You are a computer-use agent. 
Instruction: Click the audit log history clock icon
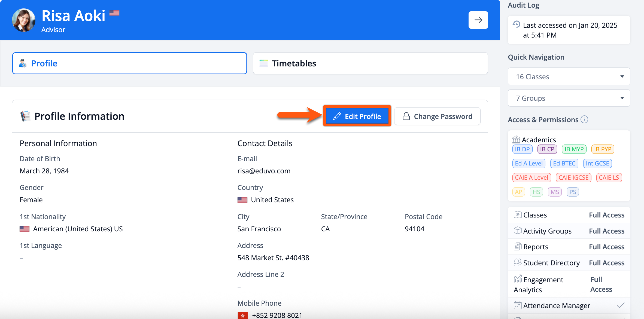pos(516,24)
